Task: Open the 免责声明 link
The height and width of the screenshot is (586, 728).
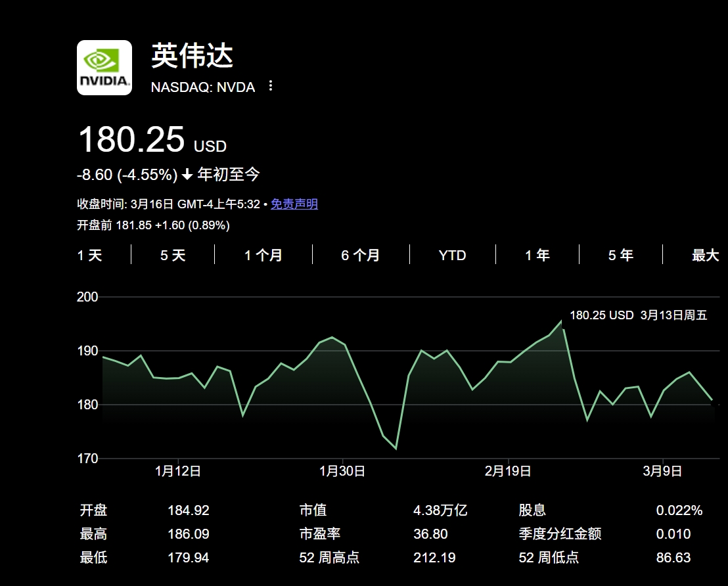Action: (294, 204)
